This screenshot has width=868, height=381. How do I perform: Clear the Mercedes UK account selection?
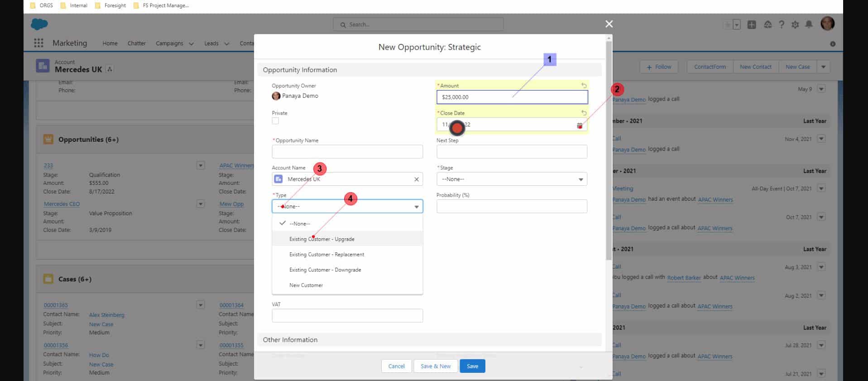point(417,179)
